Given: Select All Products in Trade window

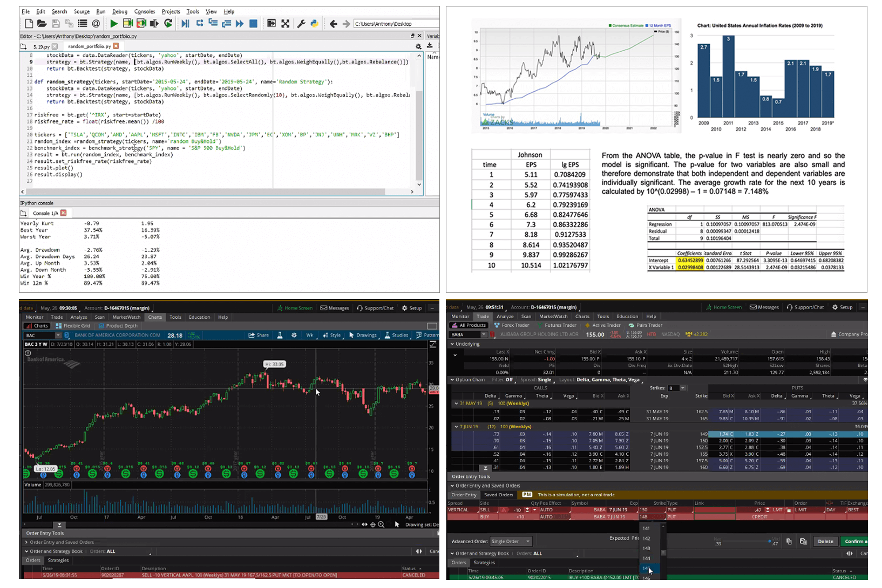Looking at the screenshot, I should [469, 325].
